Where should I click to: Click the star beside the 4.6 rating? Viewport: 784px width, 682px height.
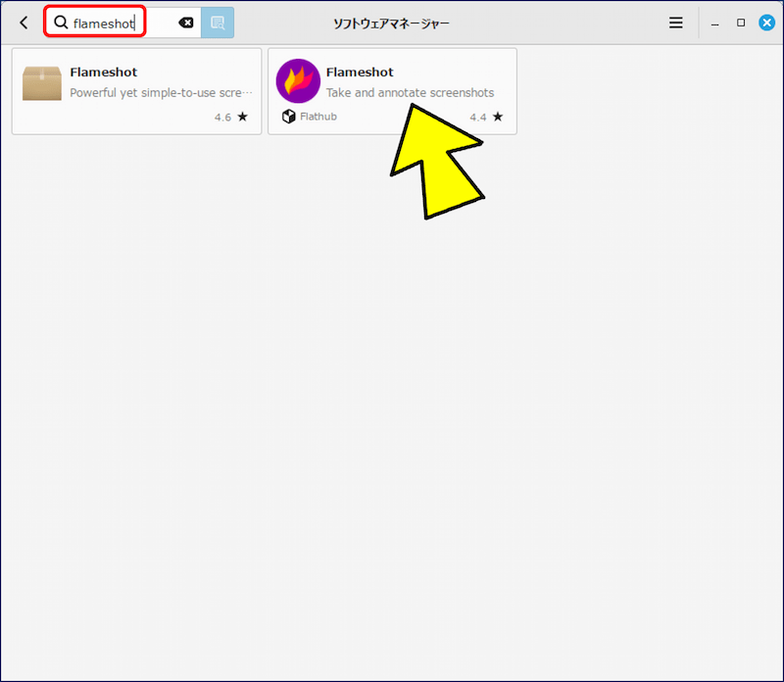coord(242,117)
